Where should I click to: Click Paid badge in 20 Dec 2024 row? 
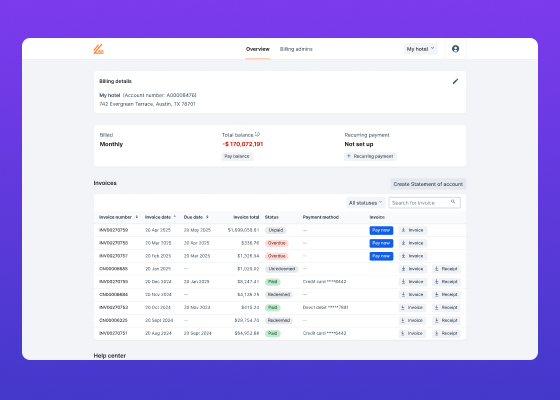[272, 282]
